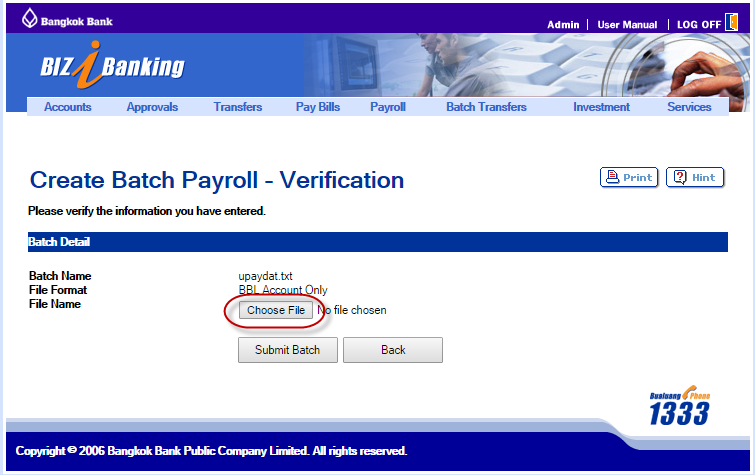Open the Accounts menu
755x475 pixels.
pos(67,107)
